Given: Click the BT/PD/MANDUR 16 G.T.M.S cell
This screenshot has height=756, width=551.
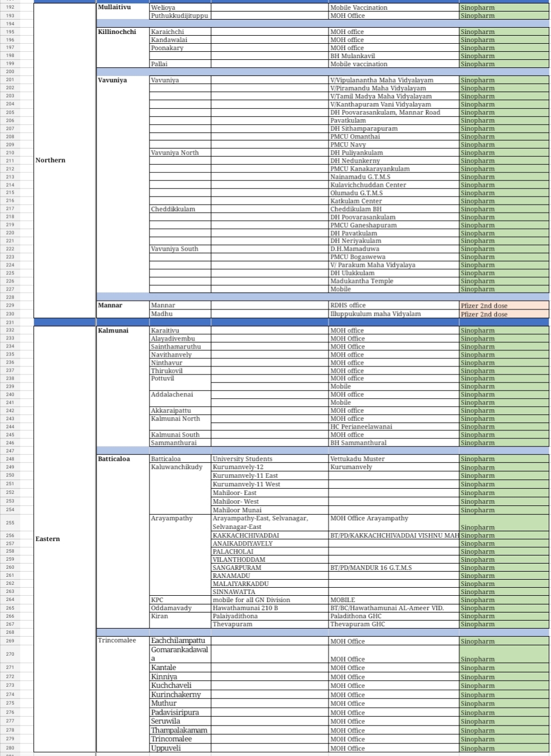Looking at the screenshot, I should tap(394, 568).
